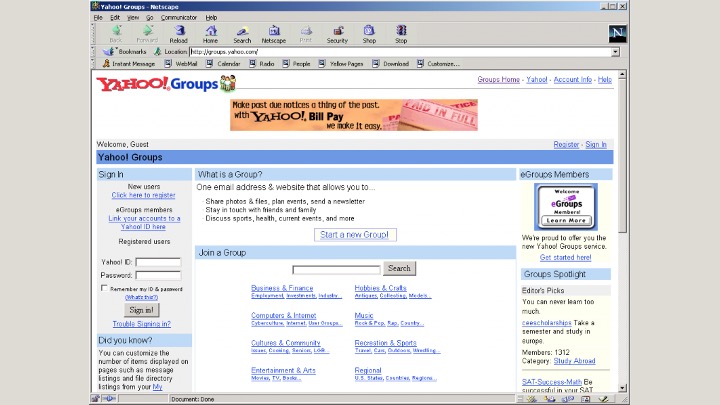
Task: Open the View menu
Action: click(133, 17)
